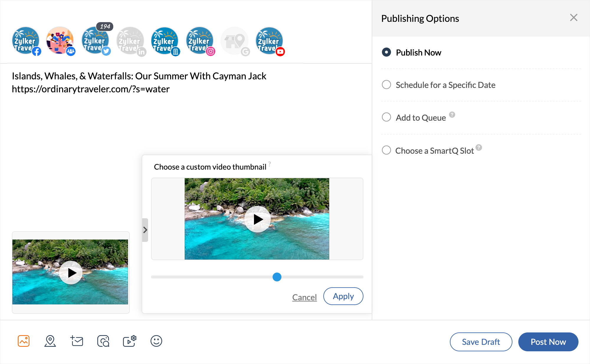590x364 pixels.
Task: Click the Save Draft button
Action: 481,342
